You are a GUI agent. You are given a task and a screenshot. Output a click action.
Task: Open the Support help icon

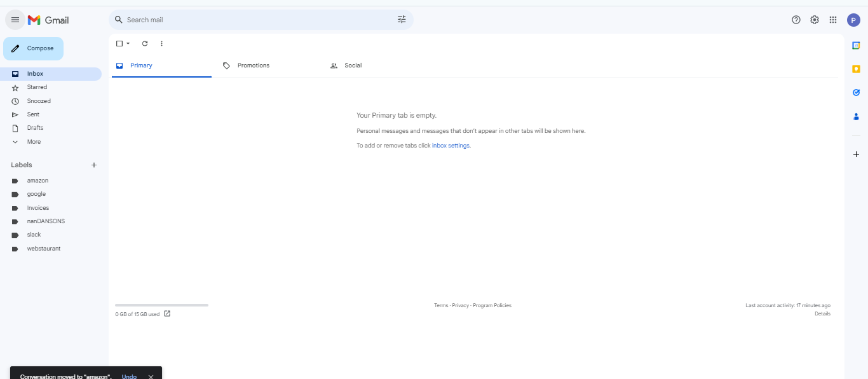click(796, 20)
